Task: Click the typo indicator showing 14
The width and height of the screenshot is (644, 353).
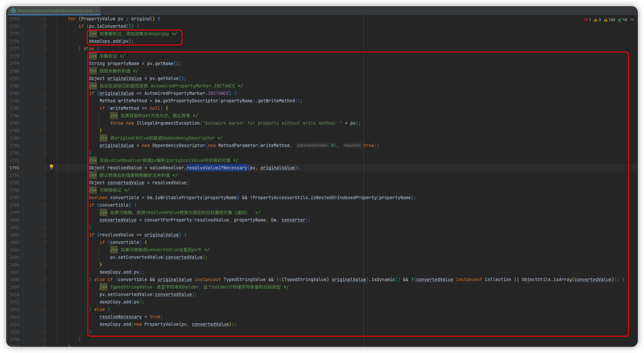Action: tap(622, 20)
